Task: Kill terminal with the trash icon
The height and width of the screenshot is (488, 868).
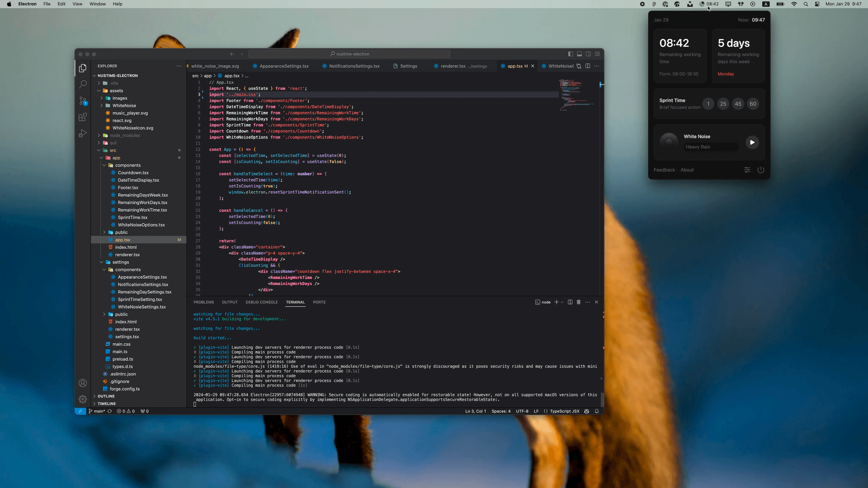Action: [579, 302]
